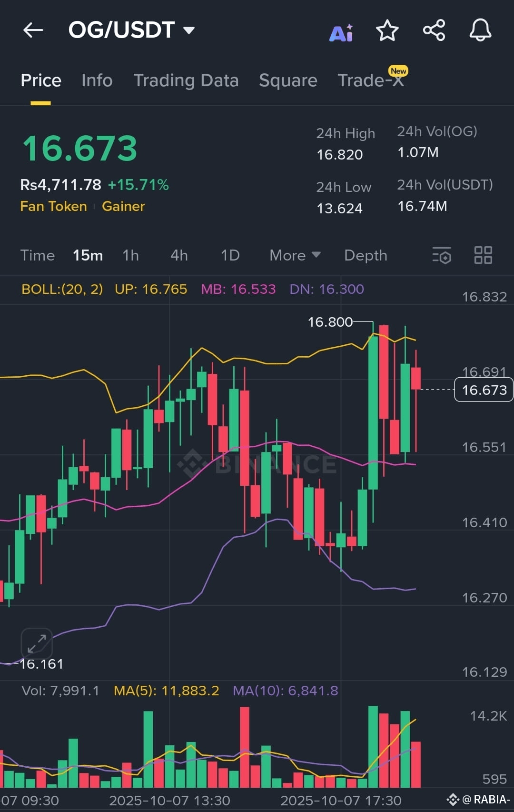Tap the share icon
Screen dimensions: 514x812
(434, 30)
